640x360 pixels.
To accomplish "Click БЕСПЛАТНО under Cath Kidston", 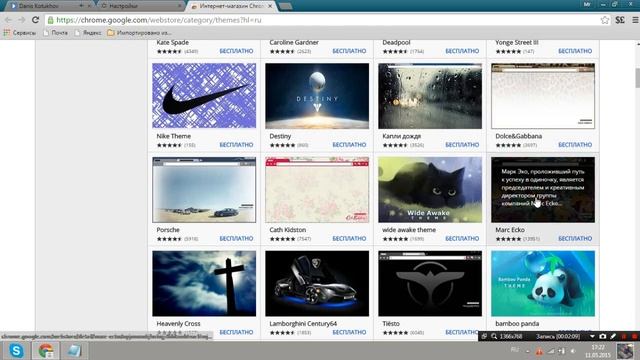I will tap(349, 239).
